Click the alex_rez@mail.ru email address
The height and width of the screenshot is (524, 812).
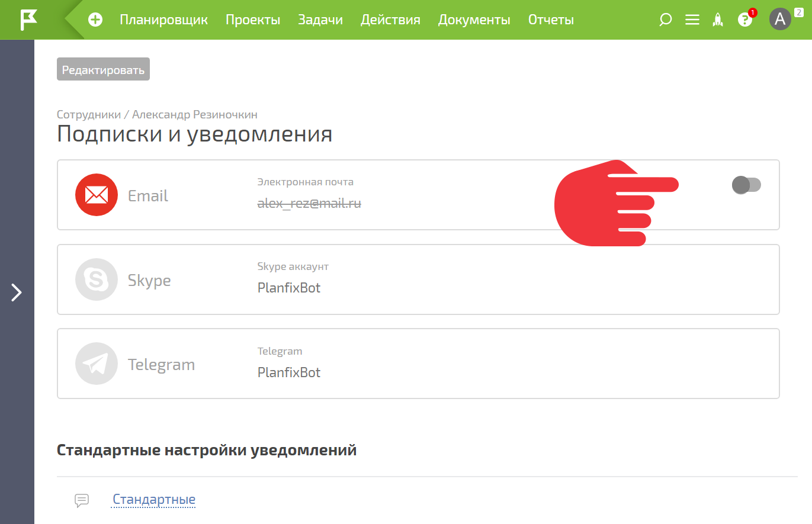[x=309, y=204]
